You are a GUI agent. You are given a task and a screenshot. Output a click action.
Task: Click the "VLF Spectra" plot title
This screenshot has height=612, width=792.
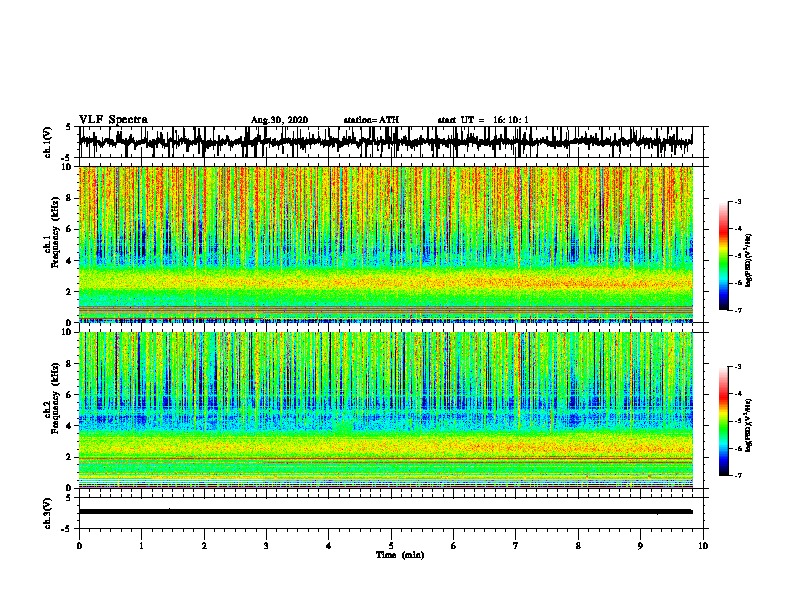click(113, 120)
